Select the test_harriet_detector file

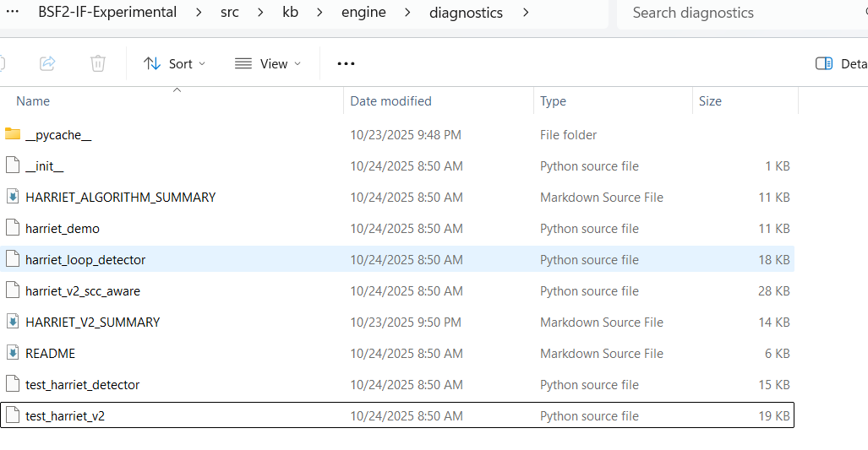[x=82, y=384]
